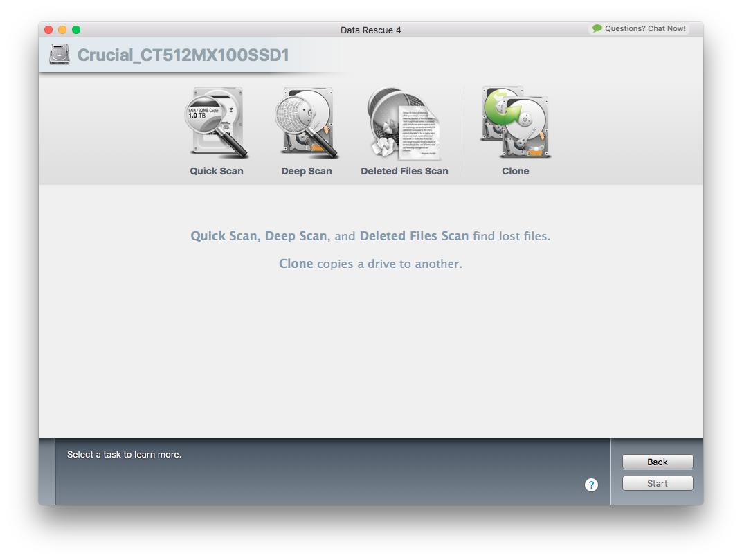Open the help question mark
The image size is (742, 560).
(591, 485)
